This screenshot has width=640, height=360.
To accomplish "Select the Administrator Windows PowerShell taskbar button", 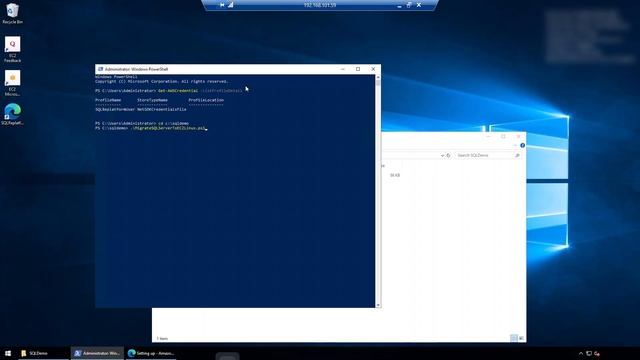I will tap(97, 353).
